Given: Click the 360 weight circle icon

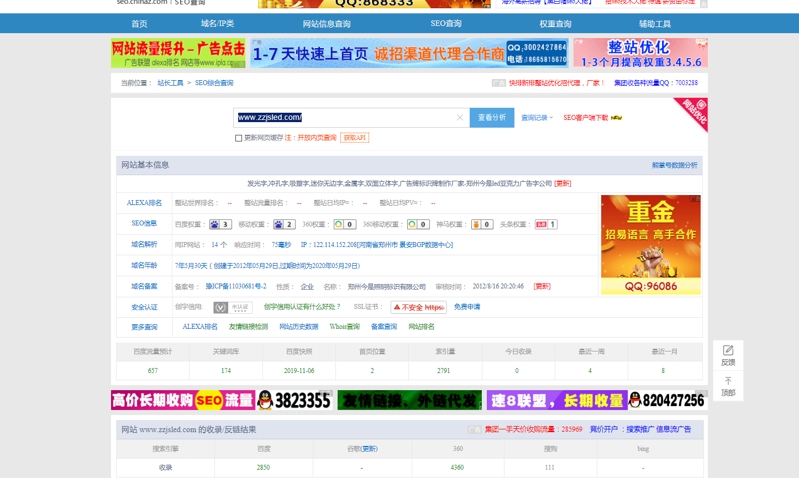Looking at the screenshot, I should (339, 225).
